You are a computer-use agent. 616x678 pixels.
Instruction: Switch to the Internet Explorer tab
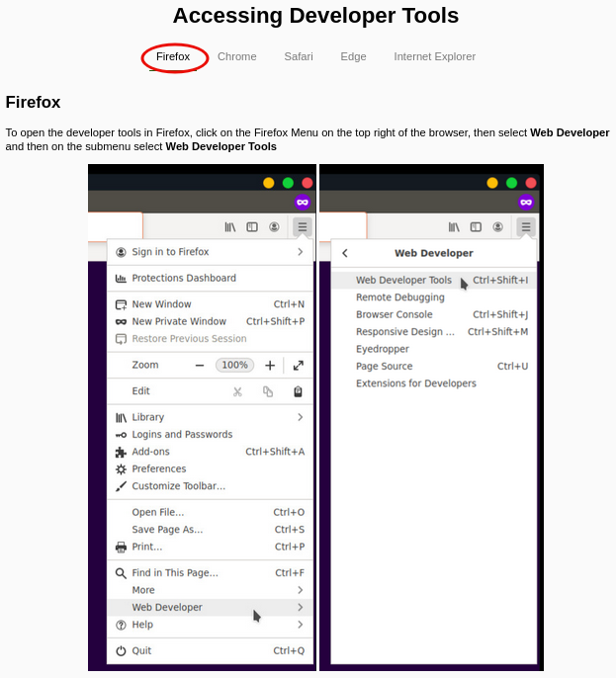point(434,56)
